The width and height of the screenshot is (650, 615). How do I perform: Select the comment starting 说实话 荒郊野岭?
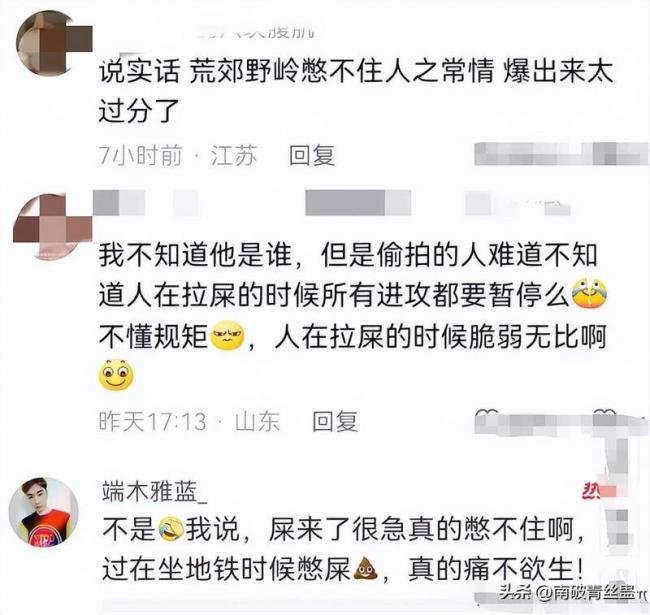click(x=356, y=91)
